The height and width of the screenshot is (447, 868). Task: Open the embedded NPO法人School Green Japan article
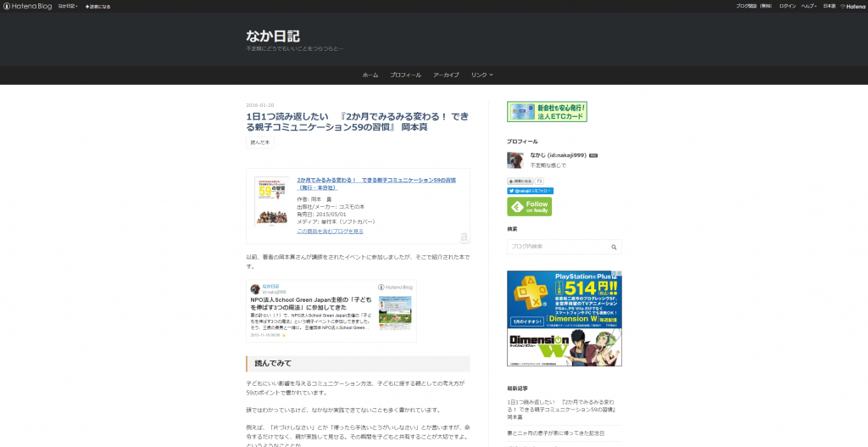point(311,303)
